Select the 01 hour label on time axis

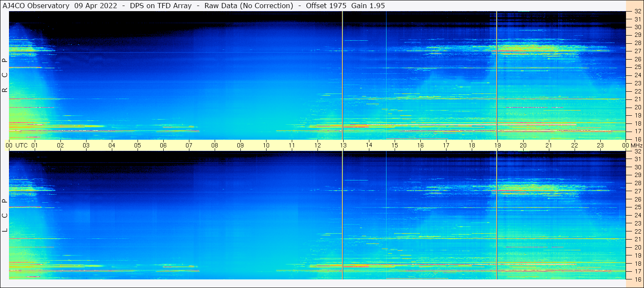tap(35, 145)
